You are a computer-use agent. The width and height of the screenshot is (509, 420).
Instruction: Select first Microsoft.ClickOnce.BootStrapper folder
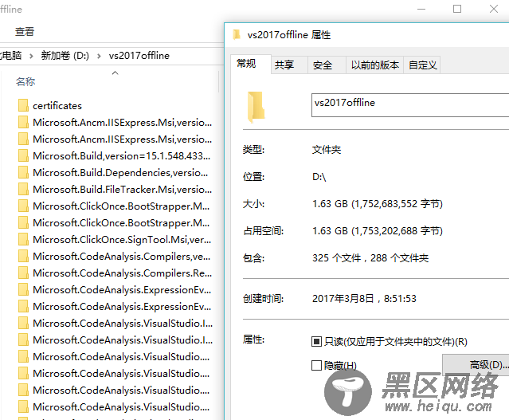121,206
